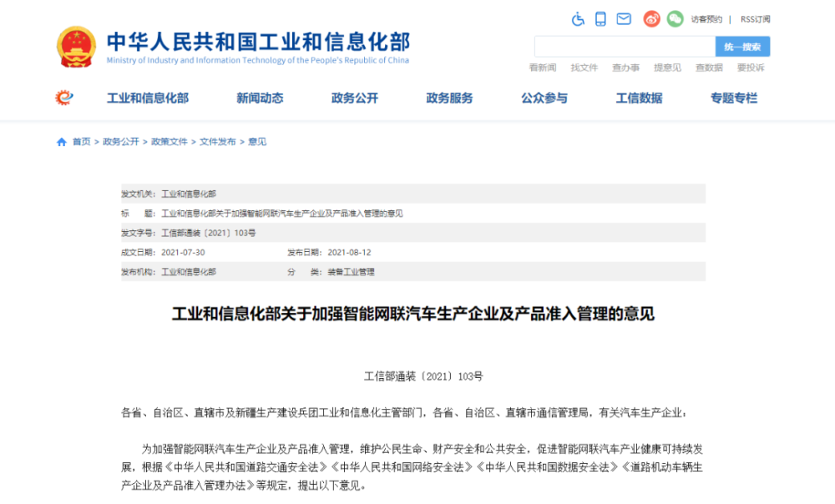Click the orange swirl icon in nav bar

64,98
